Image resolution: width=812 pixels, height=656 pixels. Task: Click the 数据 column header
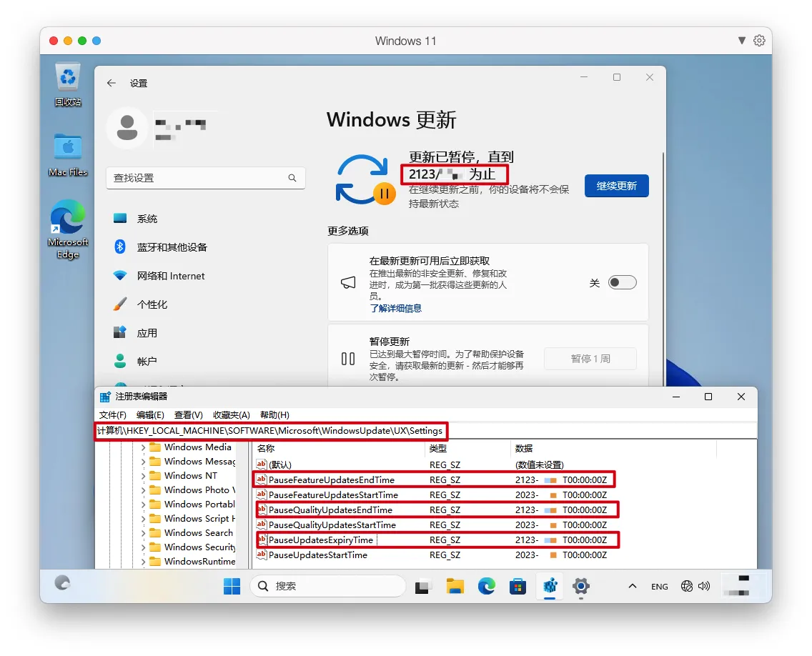[613, 448]
